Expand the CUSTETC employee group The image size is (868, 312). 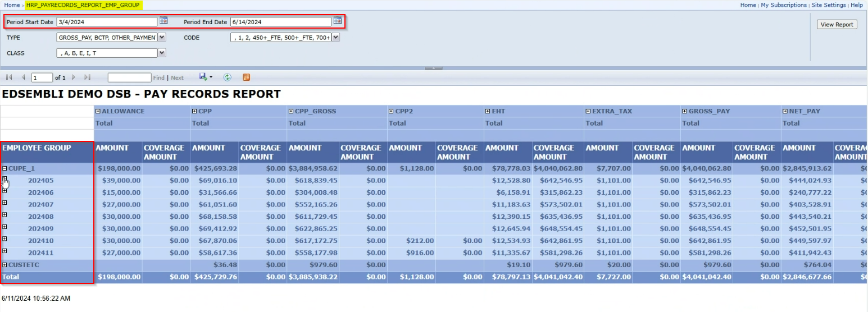(4, 264)
